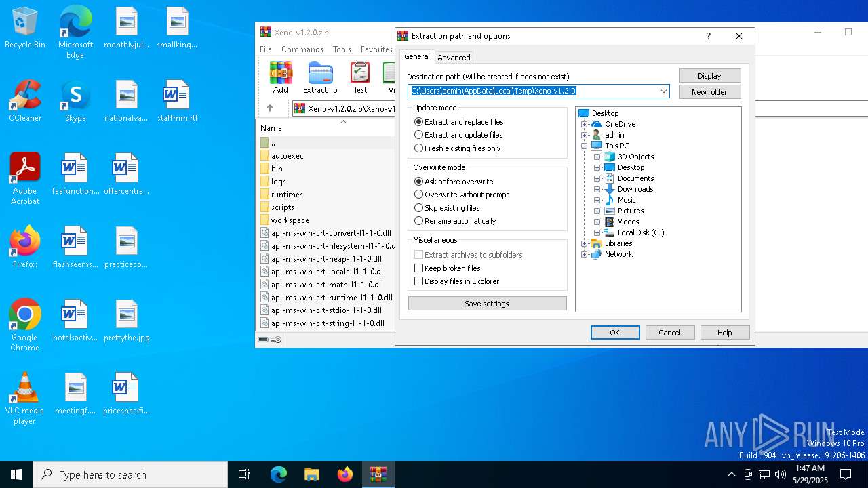Select the Adobe Acrobat desktop icon
This screenshot has width=868, height=488.
25,179
